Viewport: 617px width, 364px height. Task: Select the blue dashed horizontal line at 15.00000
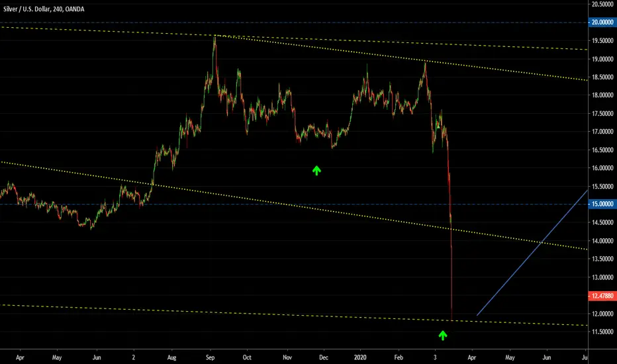[293, 204]
